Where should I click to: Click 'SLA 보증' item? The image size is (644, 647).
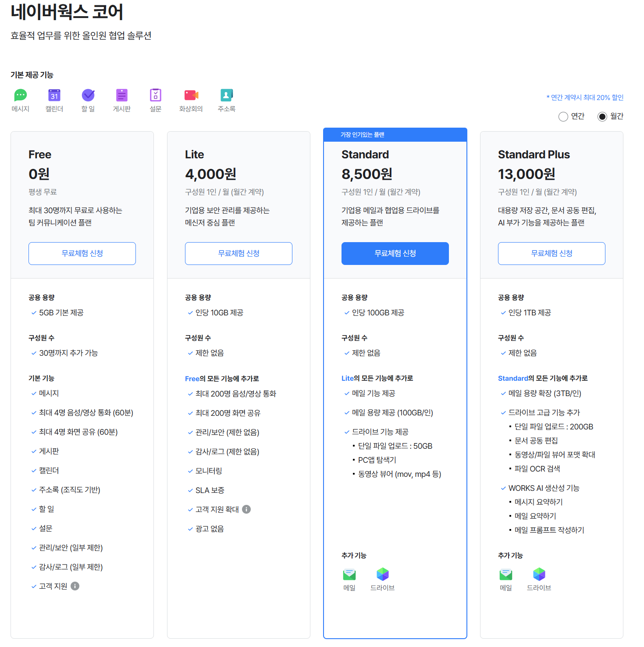210,490
